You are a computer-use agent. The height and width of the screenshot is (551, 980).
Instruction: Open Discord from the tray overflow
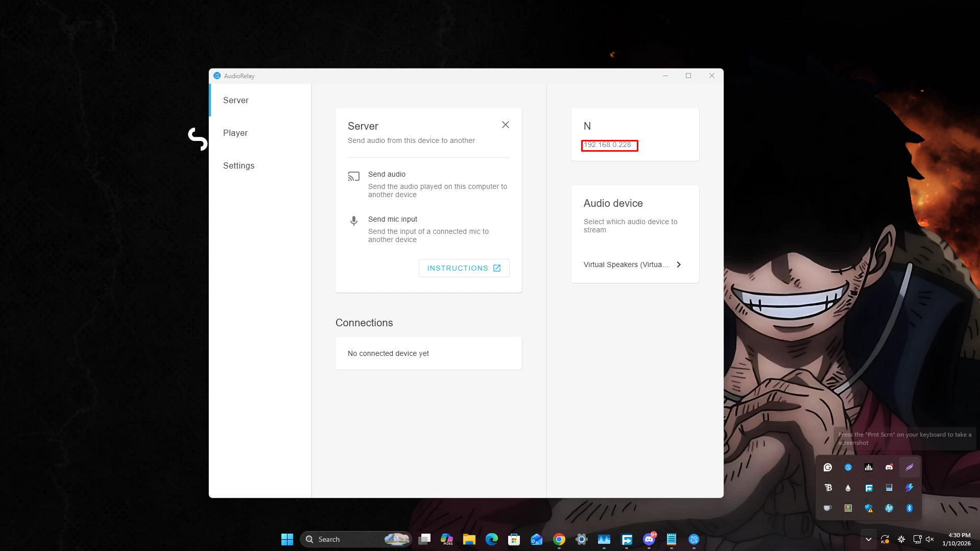[x=889, y=467]
